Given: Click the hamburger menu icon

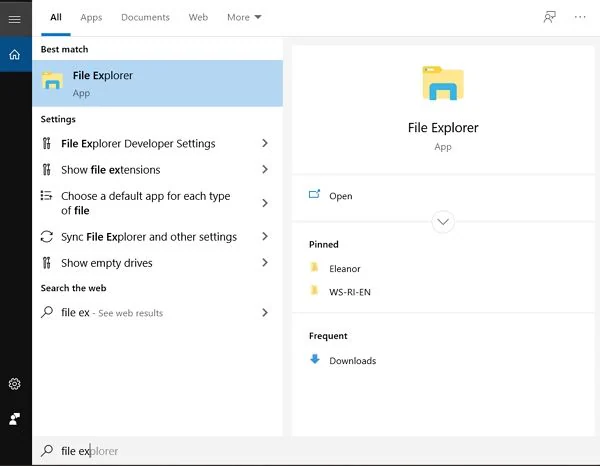Looking at the screenshot, I should point(14,18).
